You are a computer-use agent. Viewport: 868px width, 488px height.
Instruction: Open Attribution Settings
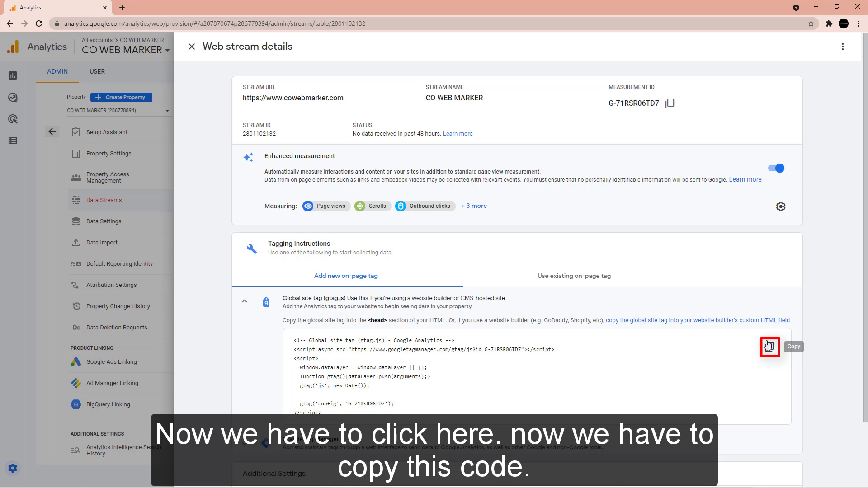click(111, 285)
